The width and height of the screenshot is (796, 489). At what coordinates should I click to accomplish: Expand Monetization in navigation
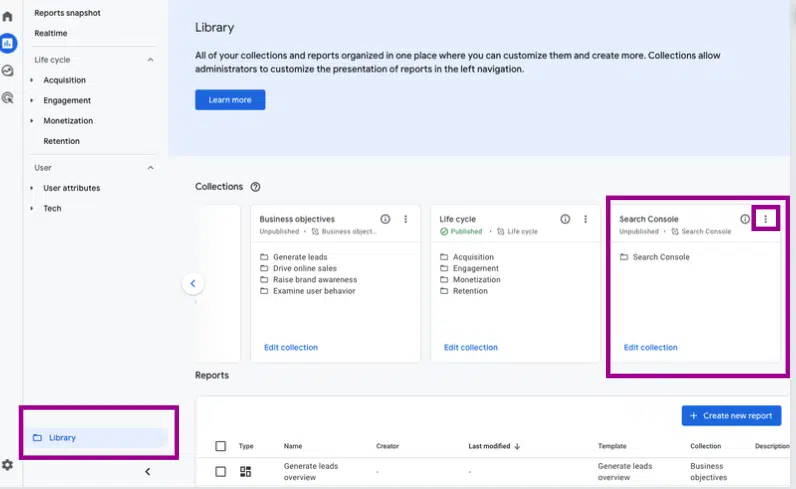tap(31, 121)
